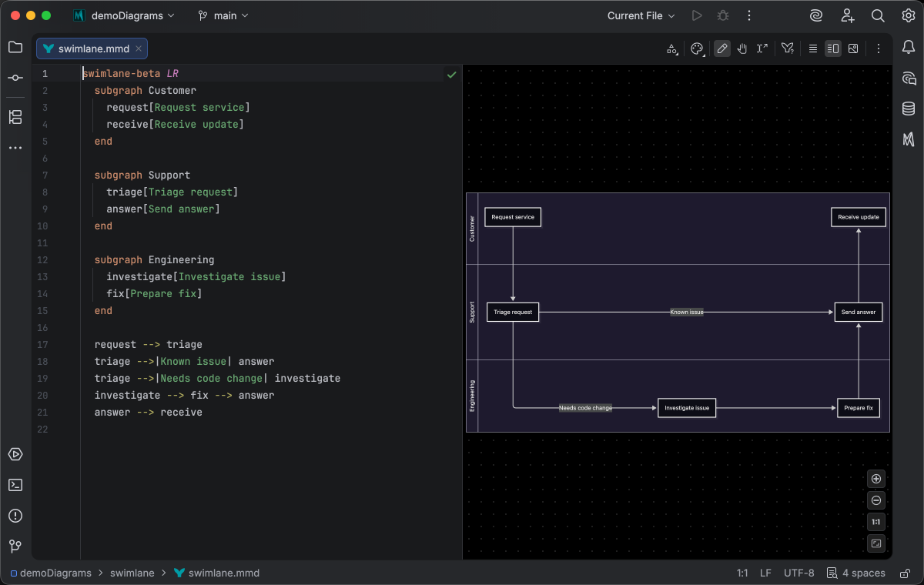Zoom out of the diagram preview
This screenshot has width=924, height=585.
[x=876, y=500]
